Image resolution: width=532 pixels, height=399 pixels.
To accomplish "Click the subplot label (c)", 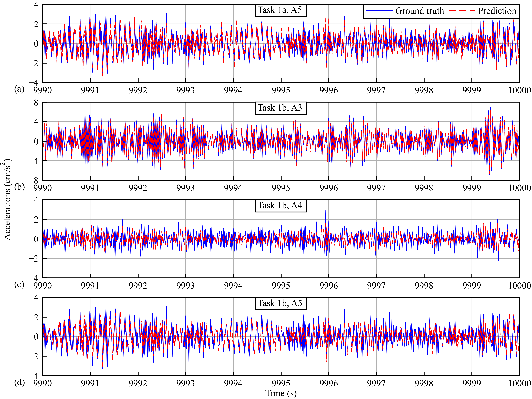I will (19, 285).
